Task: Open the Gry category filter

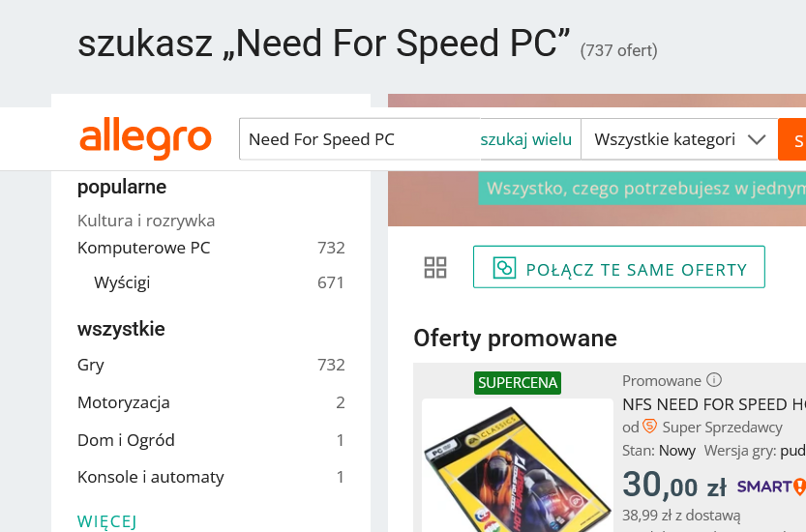Action: click(x=91, y=365)
